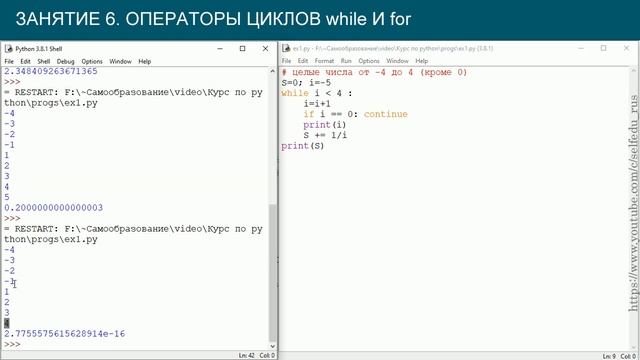640x360 pixels.
Task: Click the highlighted 4 in Shell output
Action: coord(7,323)
